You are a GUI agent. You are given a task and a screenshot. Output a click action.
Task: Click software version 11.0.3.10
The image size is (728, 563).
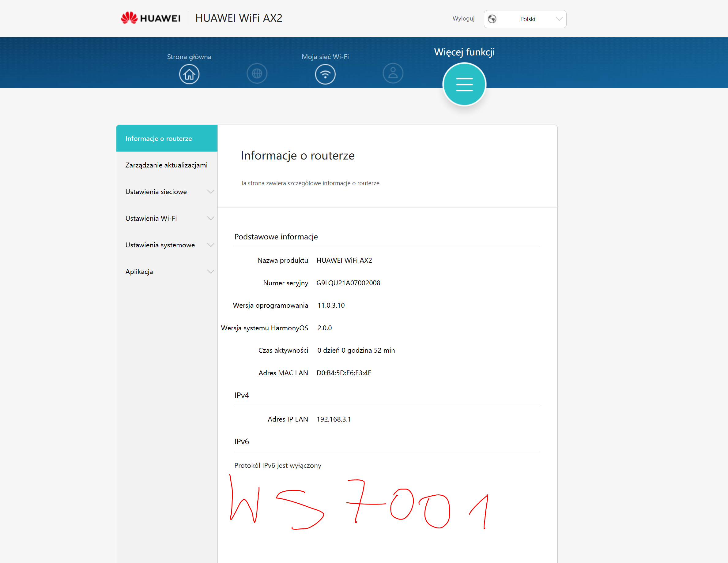[331, 306]
